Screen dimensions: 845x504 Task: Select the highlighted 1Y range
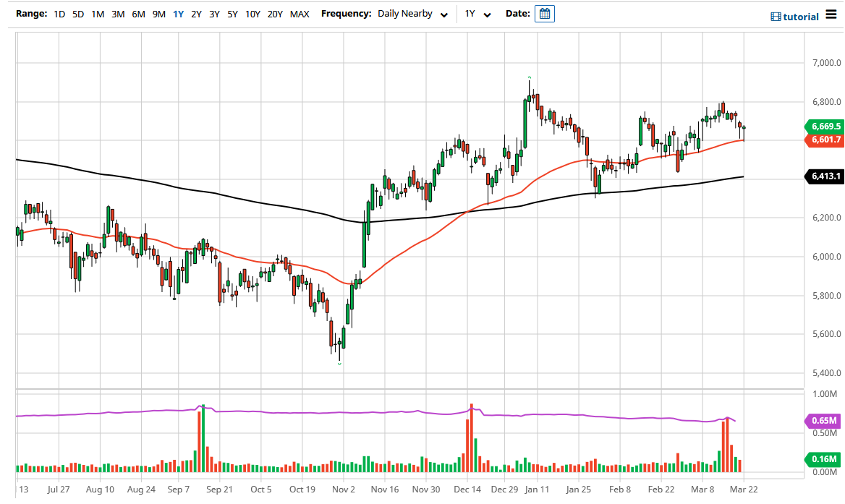point(179,14)
